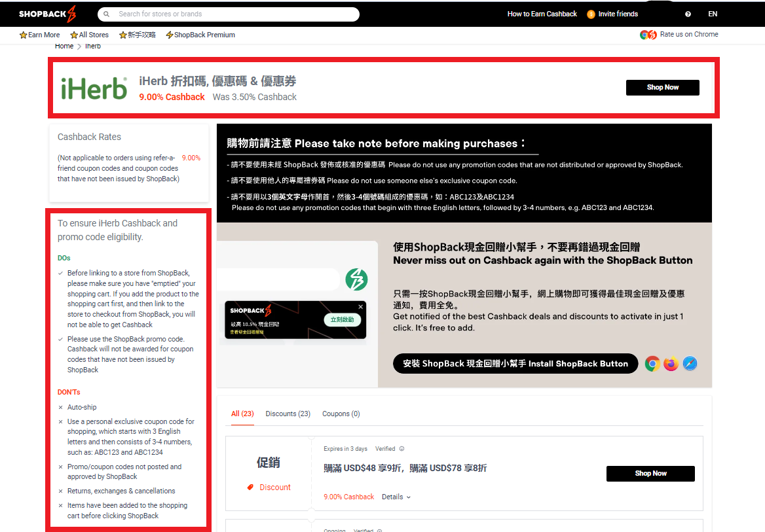Click the iHerb logo
The height and width of the screenshot is (532, 765).
94,88
